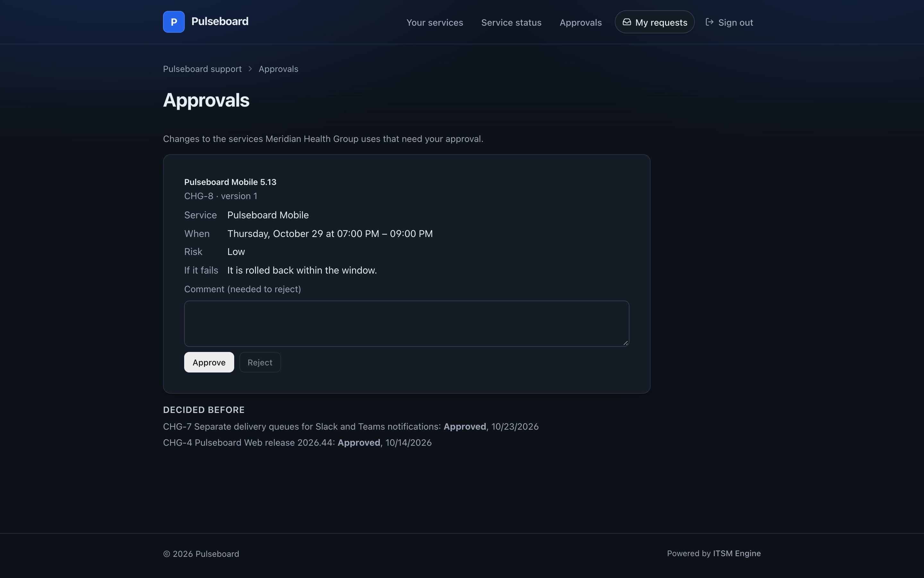Approve the Pulseboard Mobile 5.13 change
The height and width of the screenshot is (578, 924).
pos(209,362)
